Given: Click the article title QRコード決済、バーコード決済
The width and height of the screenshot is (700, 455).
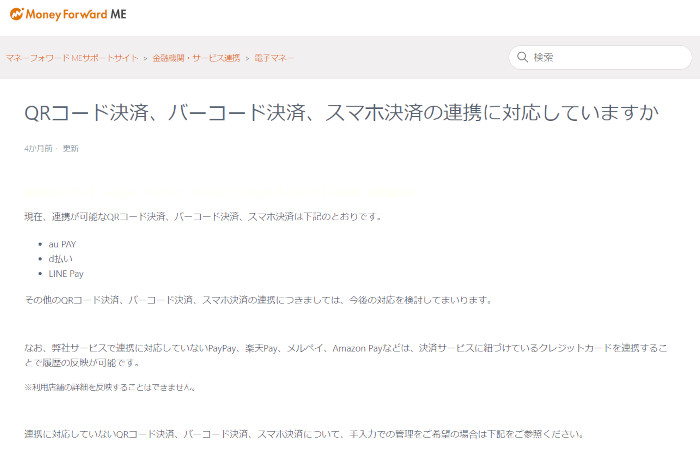Looking at the screenshot, I should [x=342, y=113].
